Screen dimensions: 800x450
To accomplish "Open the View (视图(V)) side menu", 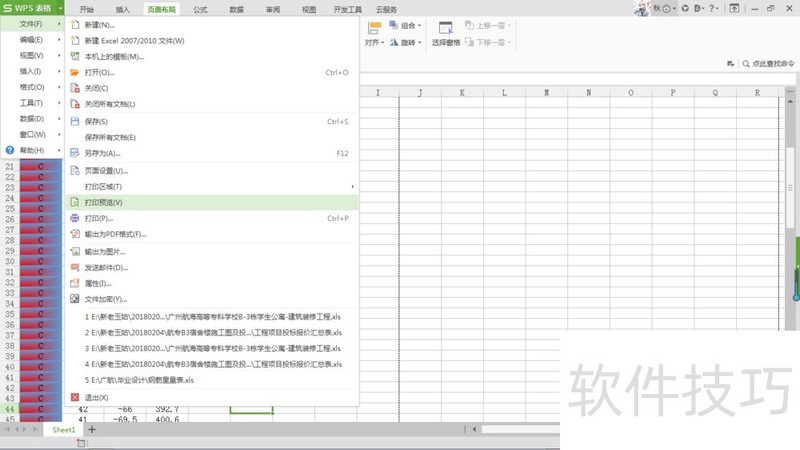I will pos(32,55).
